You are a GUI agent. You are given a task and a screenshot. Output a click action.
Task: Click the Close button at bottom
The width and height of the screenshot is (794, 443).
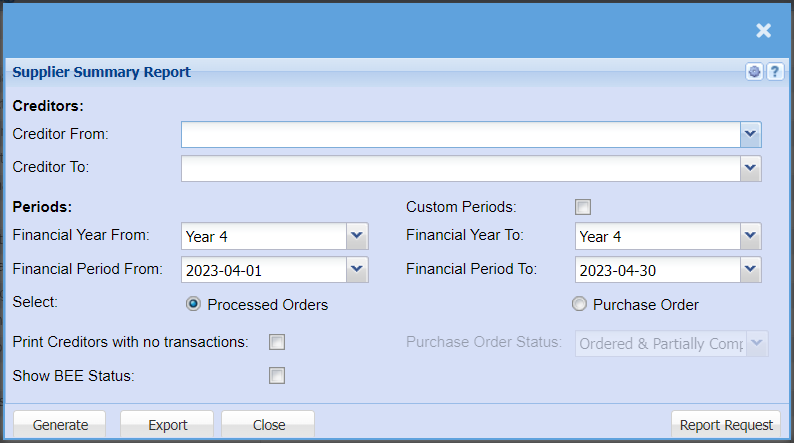pyautogui.click(x=268, y=425)
